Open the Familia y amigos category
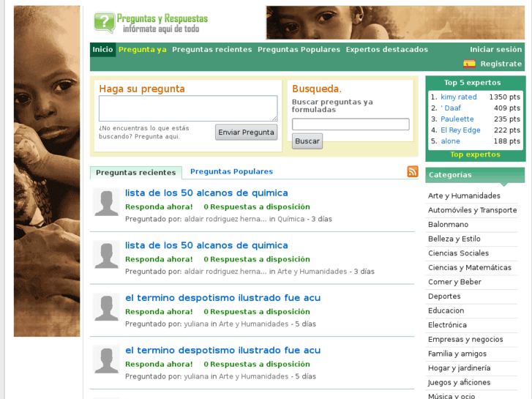The height and width of the screenshot is (399, 532). (x=457, y=354)
